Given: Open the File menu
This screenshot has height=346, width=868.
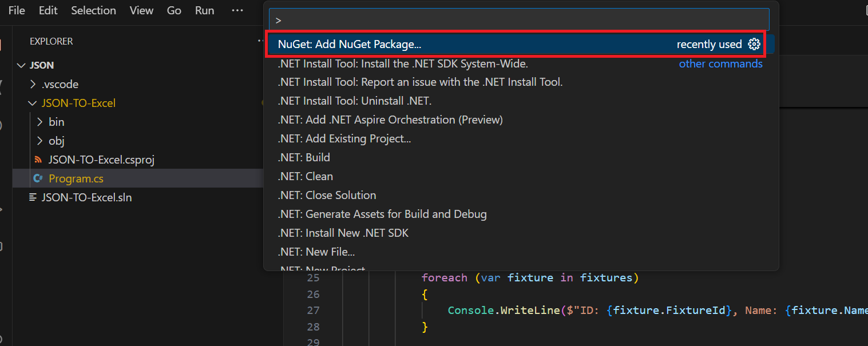Looking at the screenshot, I should (17, 10).
